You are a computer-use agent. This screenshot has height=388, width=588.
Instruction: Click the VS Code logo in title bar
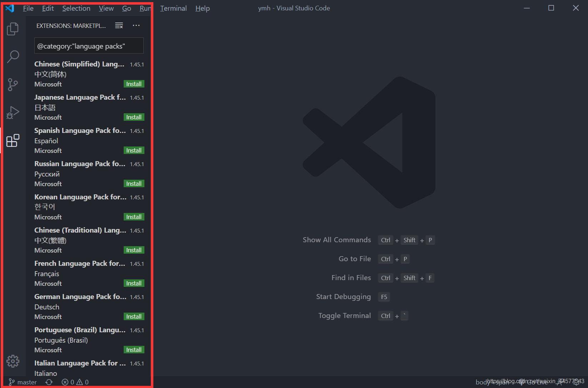pyautogui.click(x=10, y=8)
